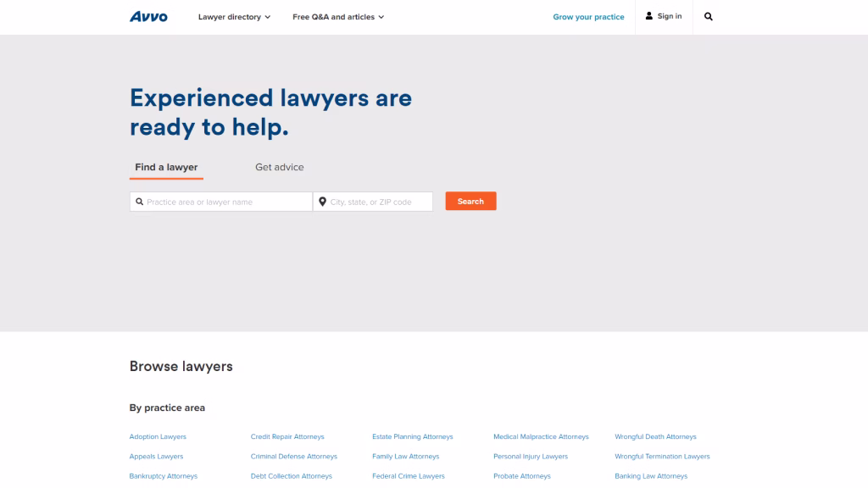868x488 pixels.
Task: Click the "By practice area" subheading text
Action: pos(167,408)
